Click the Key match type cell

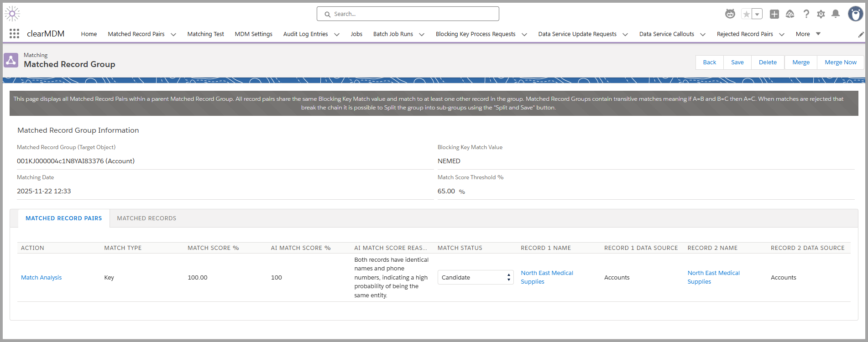(109, 277)
